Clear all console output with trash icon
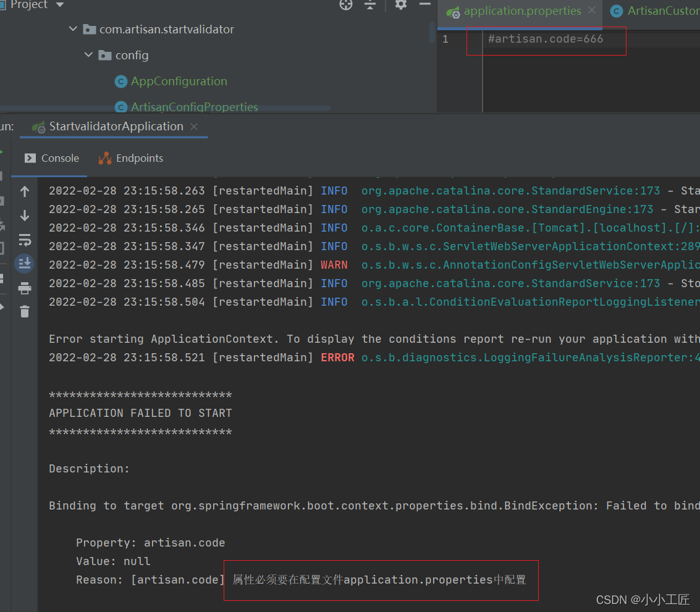The width and height of the screenshot is (700, 612). pos(25,312)
